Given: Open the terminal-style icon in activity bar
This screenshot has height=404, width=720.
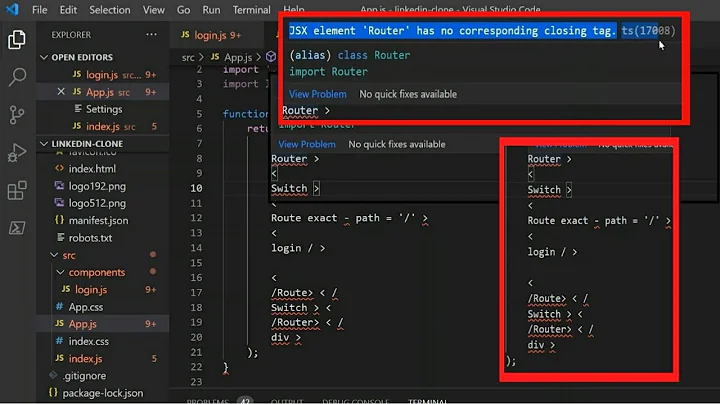Looking at the screenshot, I should click(17, 228).
